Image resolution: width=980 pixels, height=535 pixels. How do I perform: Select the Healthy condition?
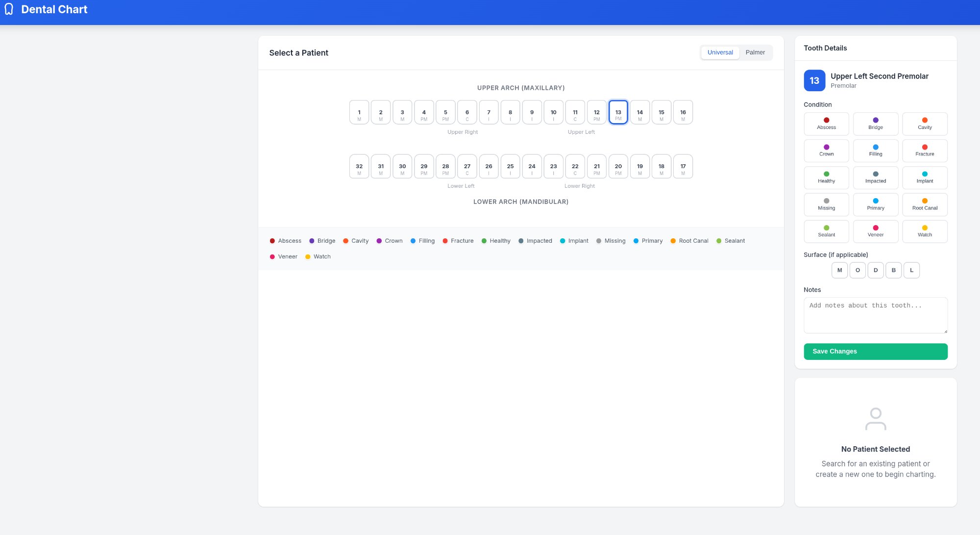[826, 178]
